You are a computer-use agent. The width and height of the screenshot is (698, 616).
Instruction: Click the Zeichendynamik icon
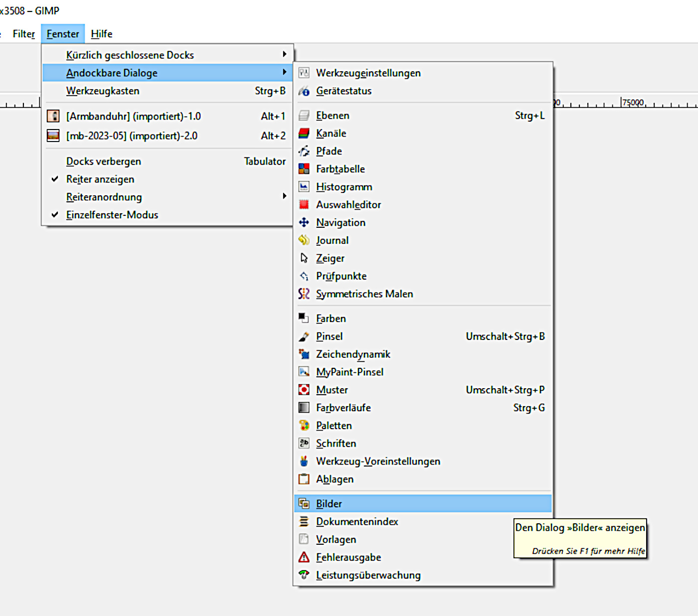(304, 354)
